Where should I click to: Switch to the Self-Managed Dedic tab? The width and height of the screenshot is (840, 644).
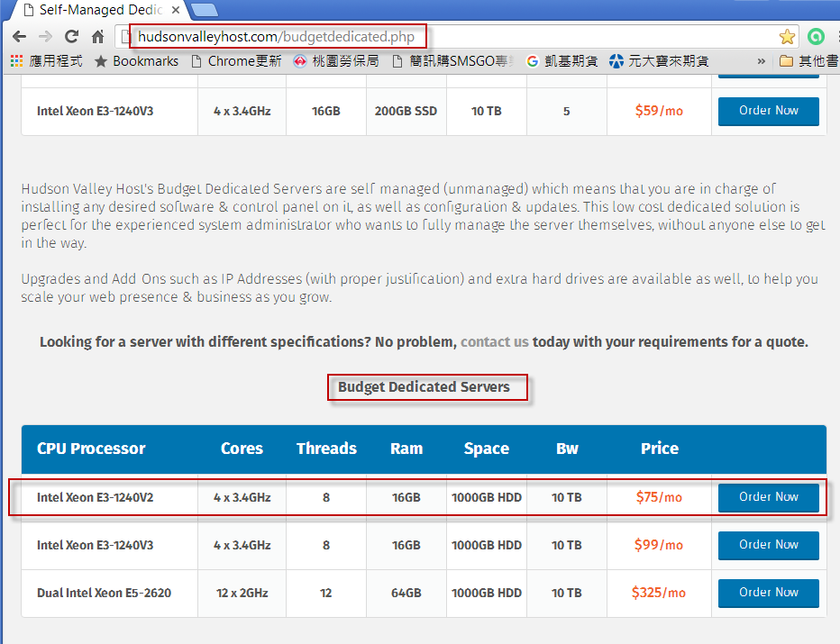click(100, 10)
